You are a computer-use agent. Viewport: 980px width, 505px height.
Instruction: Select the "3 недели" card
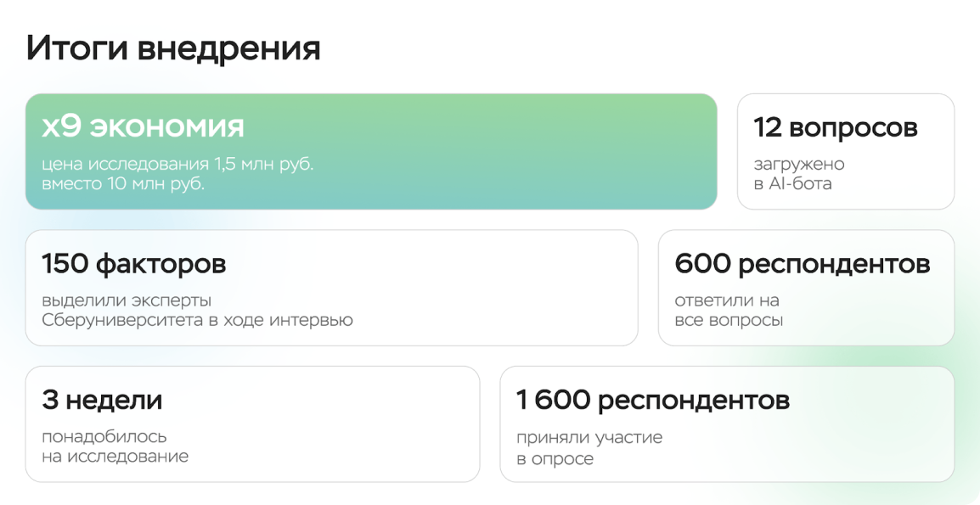pyautogui.click(x=252, y=424)
